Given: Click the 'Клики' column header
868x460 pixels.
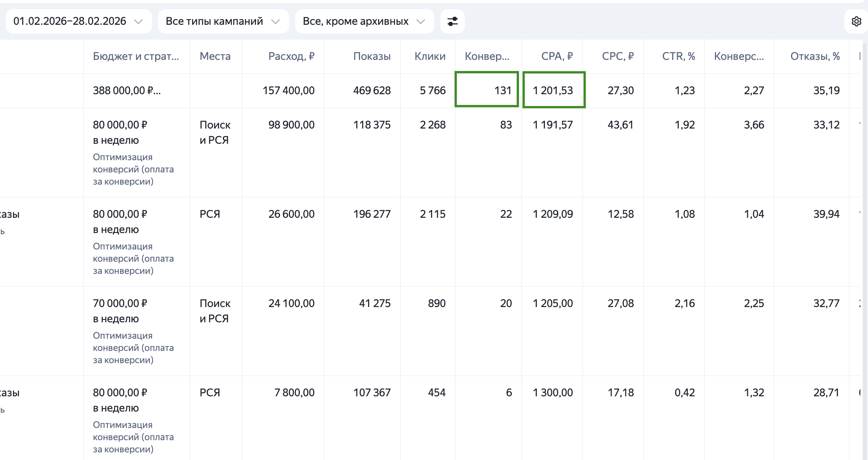Looking at the screenshot, I should point(430,56).
